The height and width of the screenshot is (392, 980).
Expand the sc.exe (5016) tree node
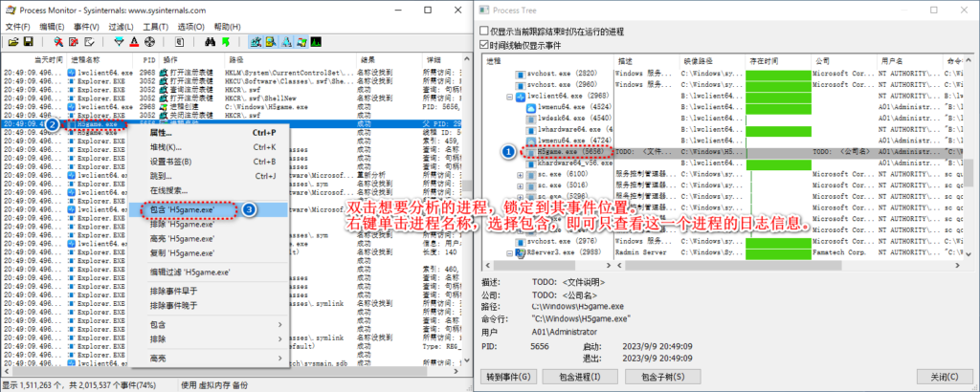(x=520, y=185)
